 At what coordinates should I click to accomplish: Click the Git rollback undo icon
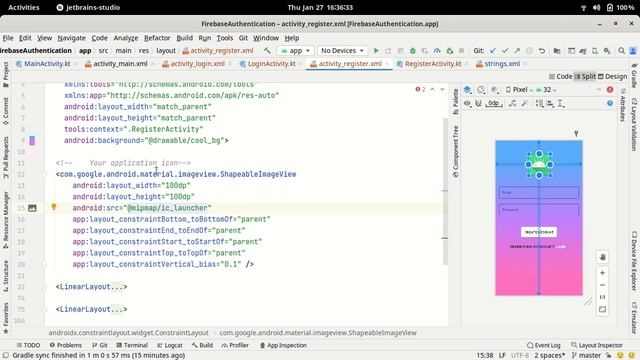tap(542, 51)
